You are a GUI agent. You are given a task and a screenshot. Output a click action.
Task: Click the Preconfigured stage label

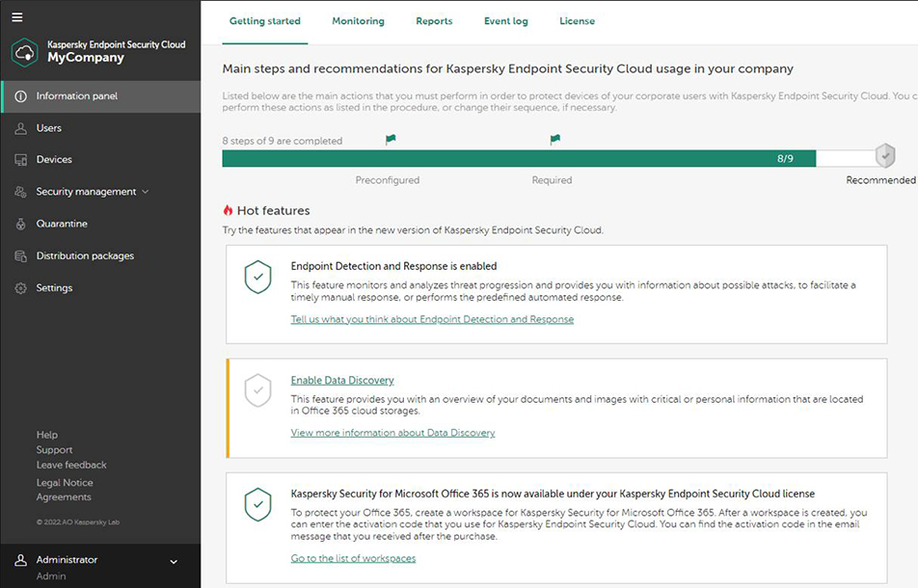[x=388, y=180]
